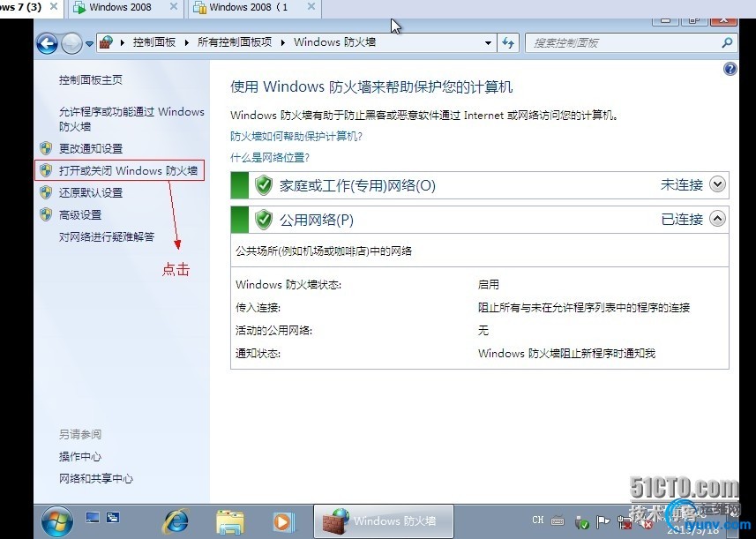This screenshot has width=756, height=539.
Task: Expand the arrow before 控制面板 breadcrumb
Action: (x=123, y=43)
